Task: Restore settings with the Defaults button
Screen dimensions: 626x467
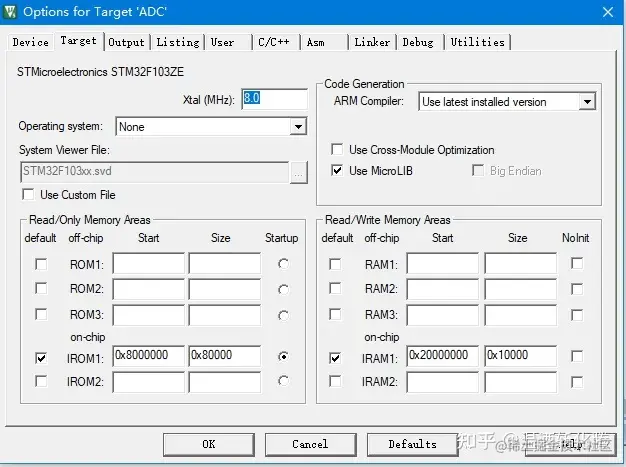Action: tap(412, 444)
